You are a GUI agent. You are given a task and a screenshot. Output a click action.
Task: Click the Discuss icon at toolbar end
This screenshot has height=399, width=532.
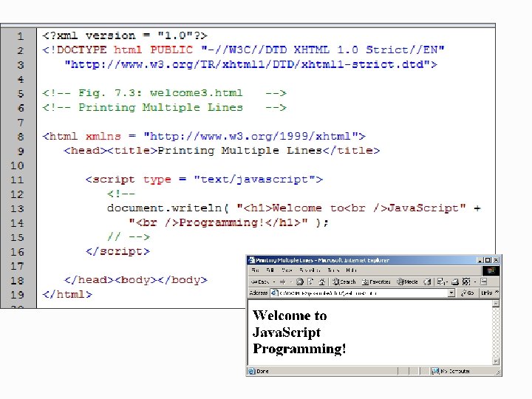484,282
